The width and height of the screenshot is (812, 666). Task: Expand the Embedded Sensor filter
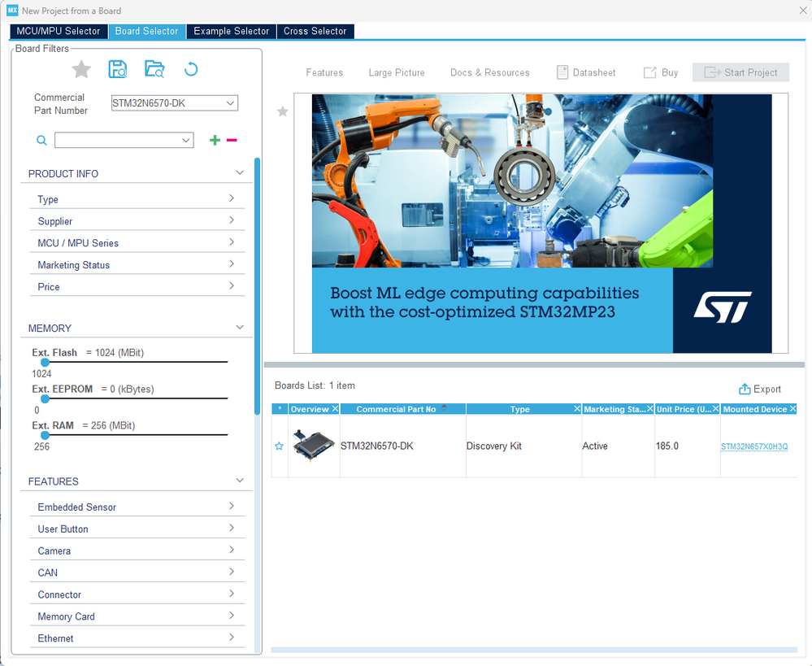pyautogui.click(x=137, y=507)
